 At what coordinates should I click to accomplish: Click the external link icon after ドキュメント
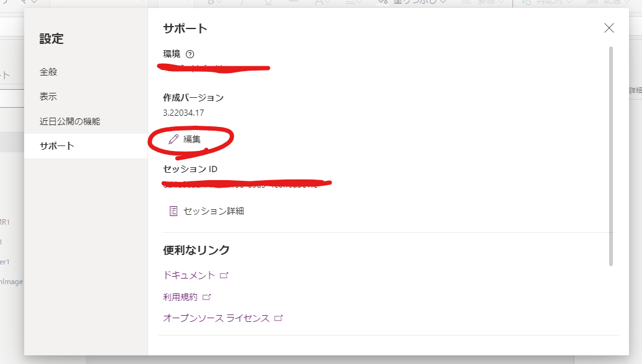pos(224,275)
